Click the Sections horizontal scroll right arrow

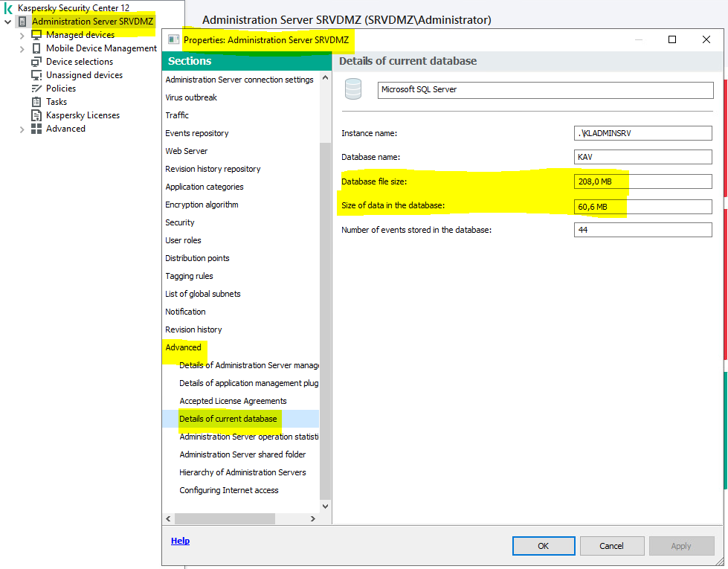coord(313,518)
